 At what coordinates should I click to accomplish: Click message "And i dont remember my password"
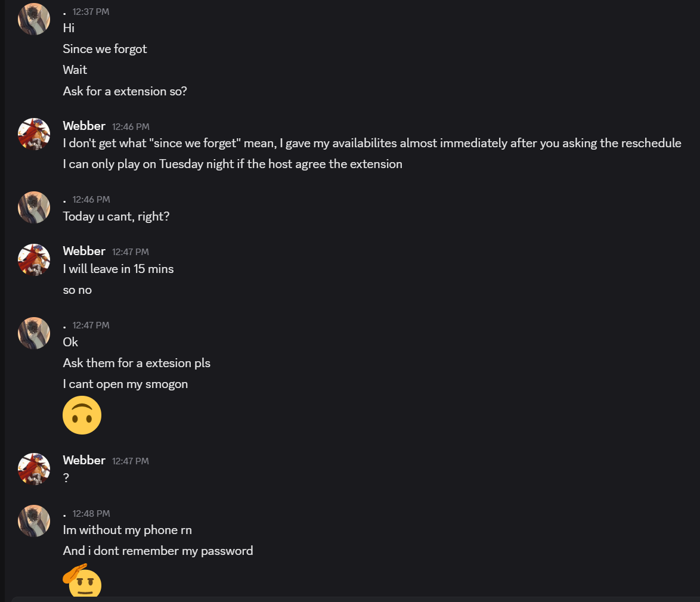click(158, 551)
